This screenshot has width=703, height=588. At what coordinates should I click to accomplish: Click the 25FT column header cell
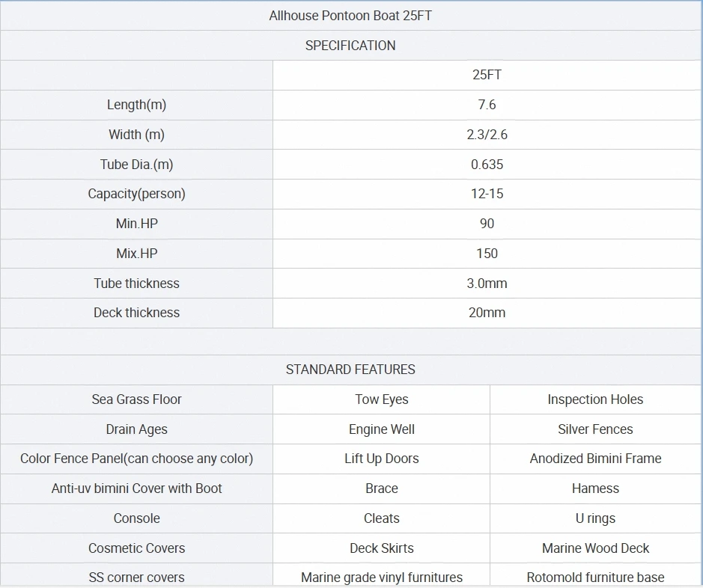point(487,75)
